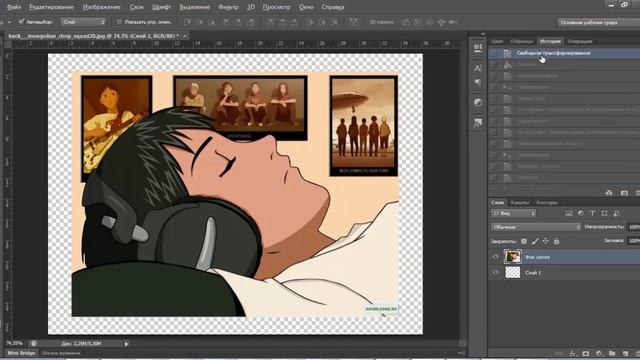This screenshot has width=640, height=360.
Task: Click the auto-align layers icon
Action: pos(353,22)
